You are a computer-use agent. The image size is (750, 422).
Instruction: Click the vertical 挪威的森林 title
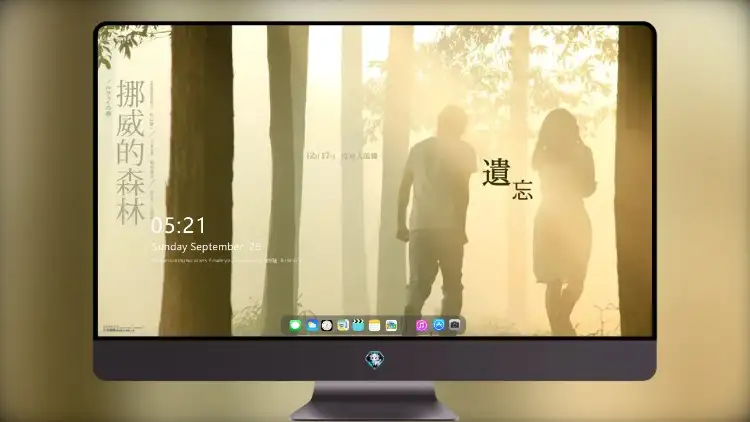(x=131, y=152)
